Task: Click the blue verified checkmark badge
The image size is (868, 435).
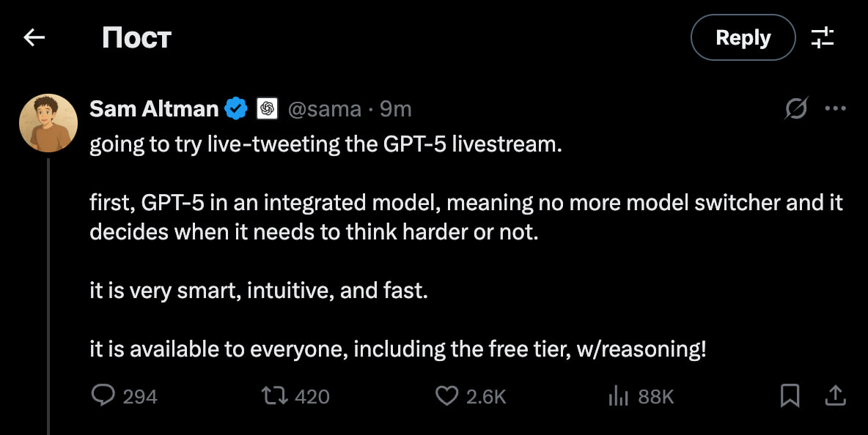Action: tap(235, 109)
